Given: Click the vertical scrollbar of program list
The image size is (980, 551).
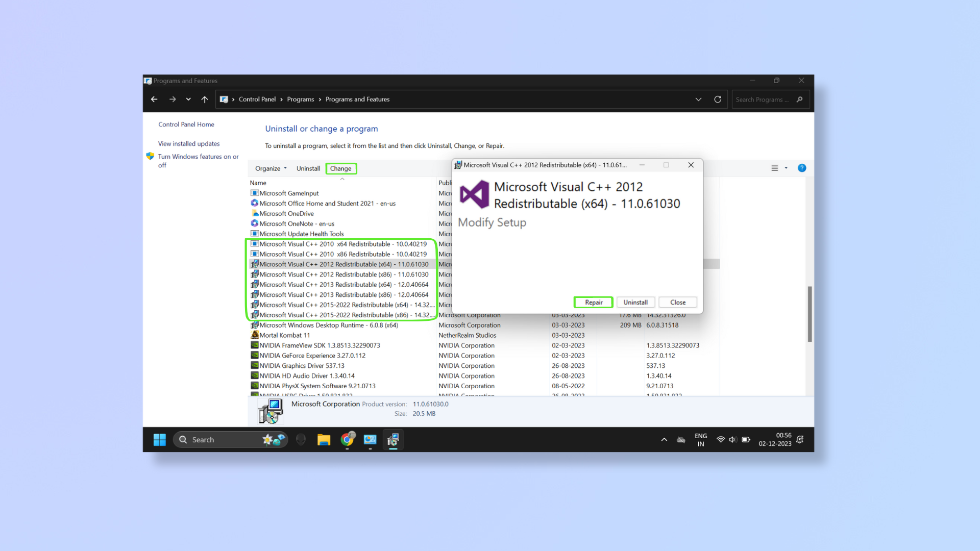Looking at the screenshot, I should (810, 314).
